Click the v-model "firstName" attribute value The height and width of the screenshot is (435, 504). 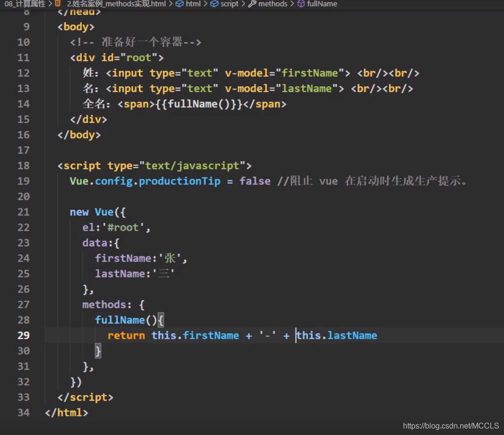310,73
